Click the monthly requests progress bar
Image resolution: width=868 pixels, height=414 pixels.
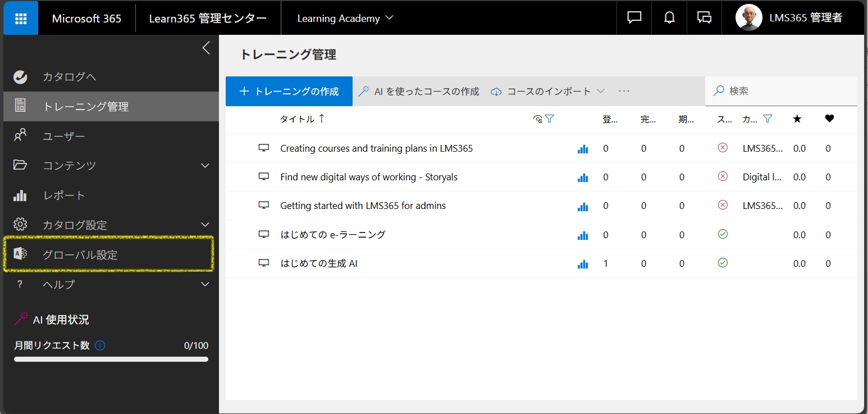tap(111, 360)
